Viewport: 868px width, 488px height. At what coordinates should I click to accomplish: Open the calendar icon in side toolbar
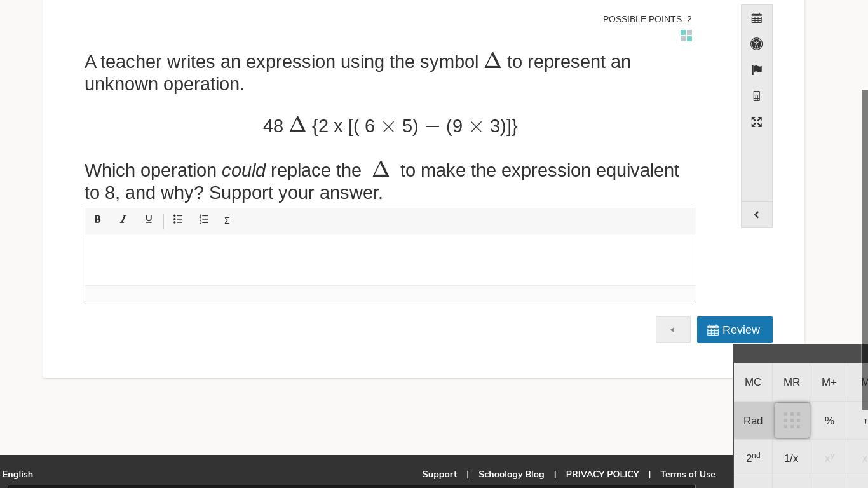click(x=756, y=18)
